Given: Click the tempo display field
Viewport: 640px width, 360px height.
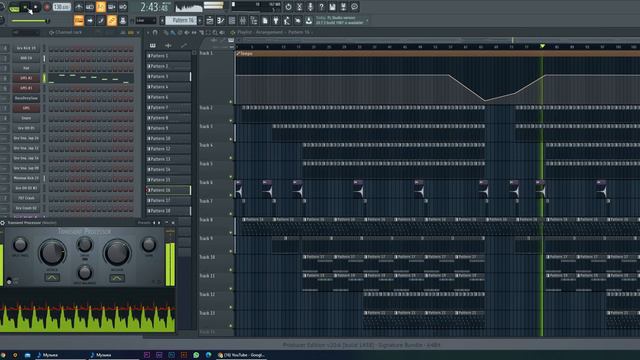Looking at the screenshot, I should click(62, 7).
